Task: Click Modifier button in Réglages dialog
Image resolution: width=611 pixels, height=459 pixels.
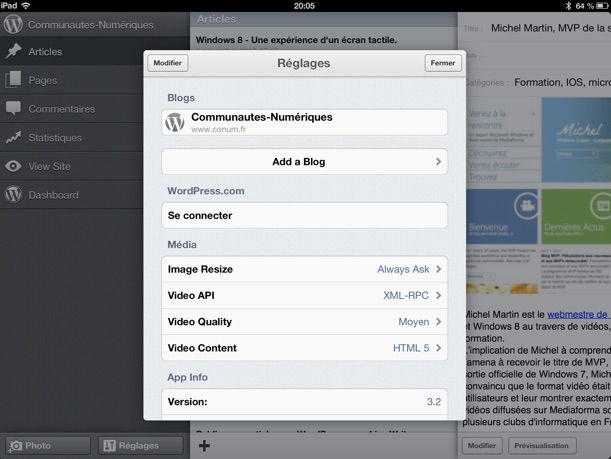Action: click(x=168, y=63)
